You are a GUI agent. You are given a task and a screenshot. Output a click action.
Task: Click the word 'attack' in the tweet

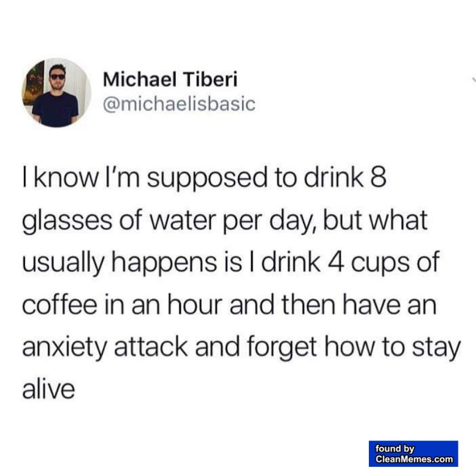[x=151, y=347]
